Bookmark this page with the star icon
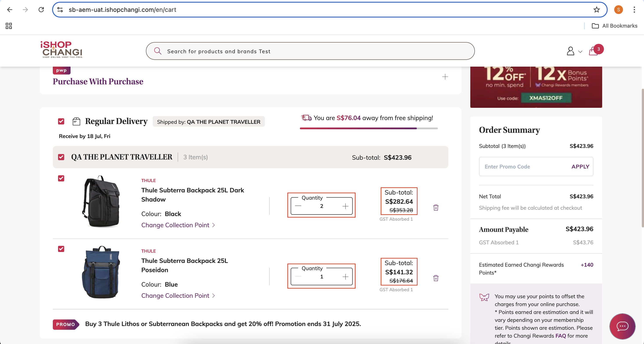This screenshot has width=644, height=344. pyautogui.click(x=596, y=9)
